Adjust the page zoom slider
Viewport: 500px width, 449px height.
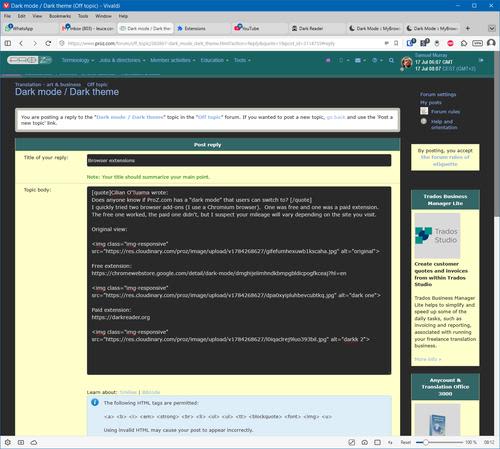[x=440, y=442]
